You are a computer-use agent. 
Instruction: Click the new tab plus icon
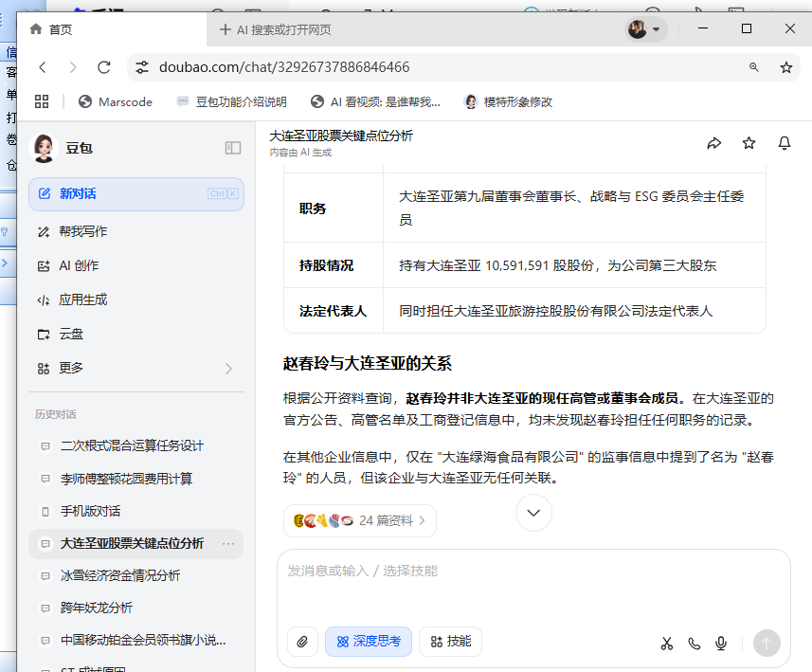click(225, 29)
